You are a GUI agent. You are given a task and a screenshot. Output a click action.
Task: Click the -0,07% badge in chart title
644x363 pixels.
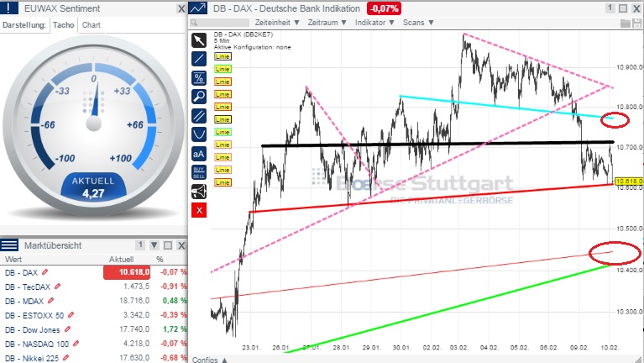click(384, 8)
